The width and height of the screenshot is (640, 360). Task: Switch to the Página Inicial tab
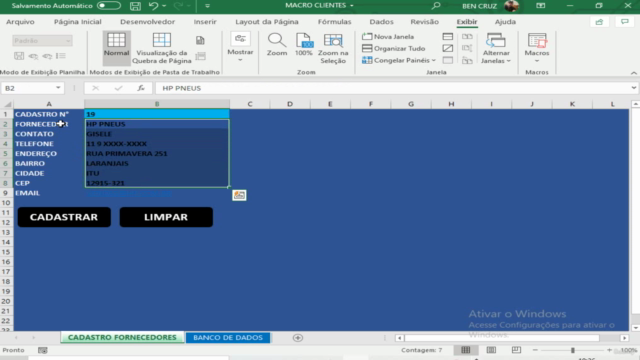click(x=78, y=22)
